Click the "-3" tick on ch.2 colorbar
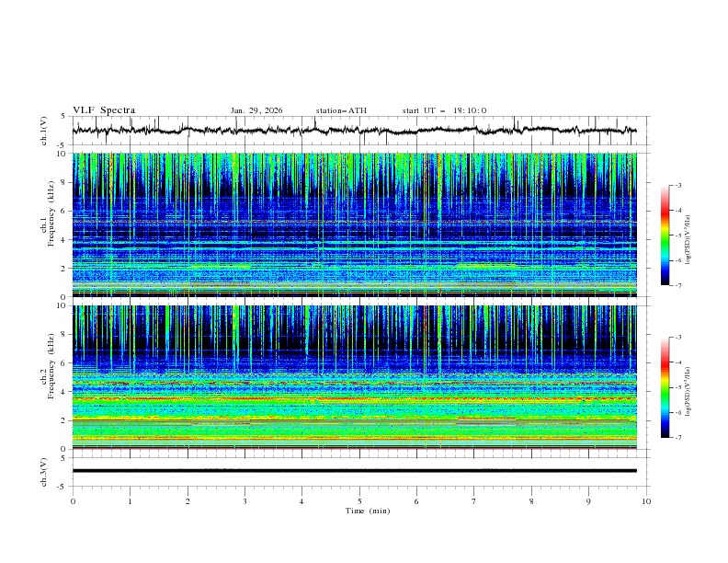 point(677,338)
